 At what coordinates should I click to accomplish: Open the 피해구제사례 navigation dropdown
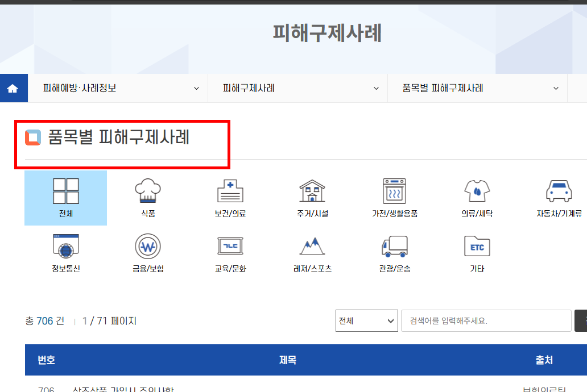pyautogui.click(x=298, y=87)
